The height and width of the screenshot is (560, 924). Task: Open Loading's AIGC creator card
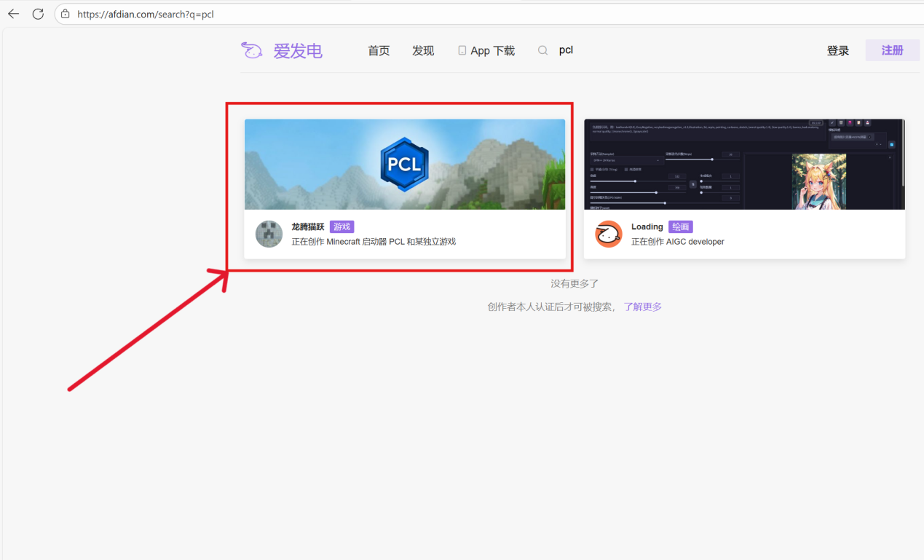[744, 186]
